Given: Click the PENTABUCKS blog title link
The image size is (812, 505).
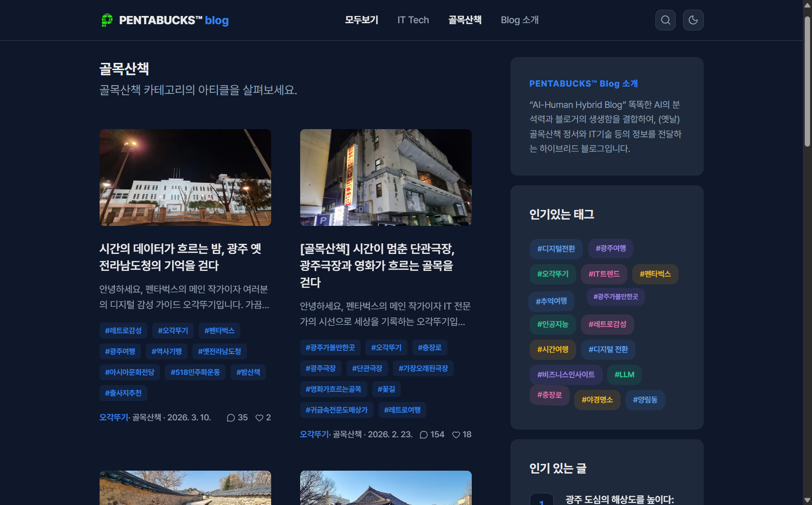Looking at the screenshot, I should pyautogui.click(x=174, y=20).
